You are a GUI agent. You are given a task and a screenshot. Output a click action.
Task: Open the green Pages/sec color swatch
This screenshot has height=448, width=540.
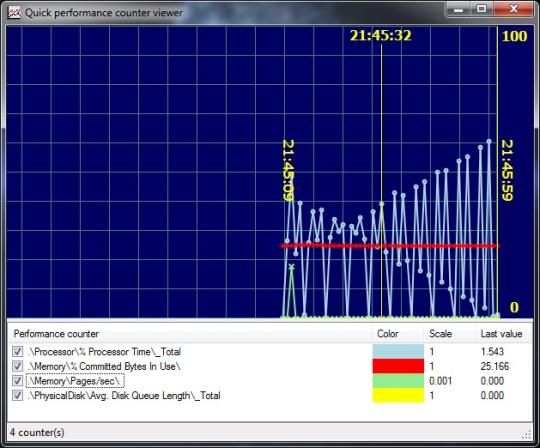click(x=398, y=381)
